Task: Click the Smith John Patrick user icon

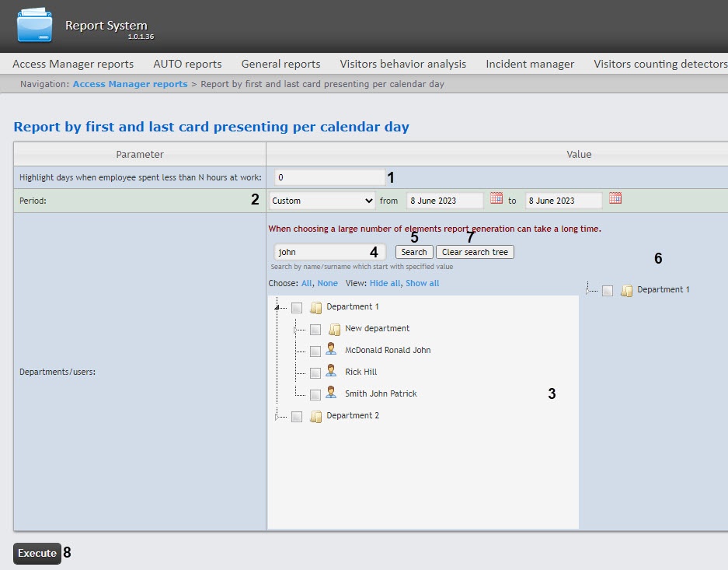Action: 332,393
